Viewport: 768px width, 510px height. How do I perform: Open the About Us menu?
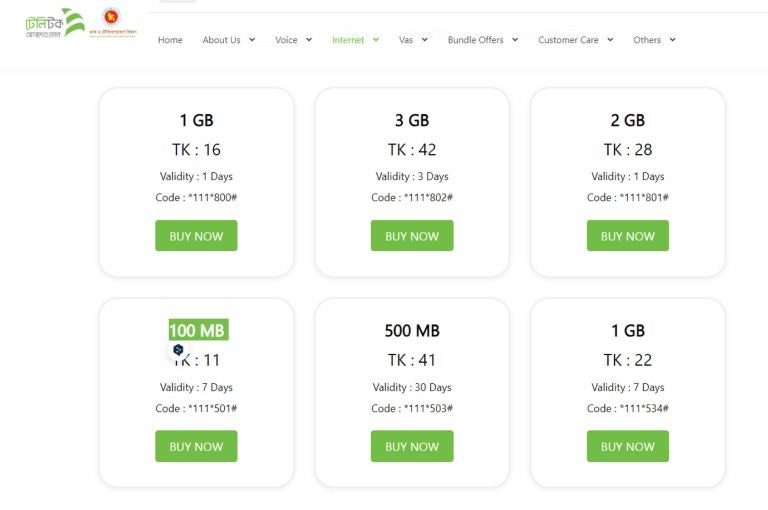[221, 40]
